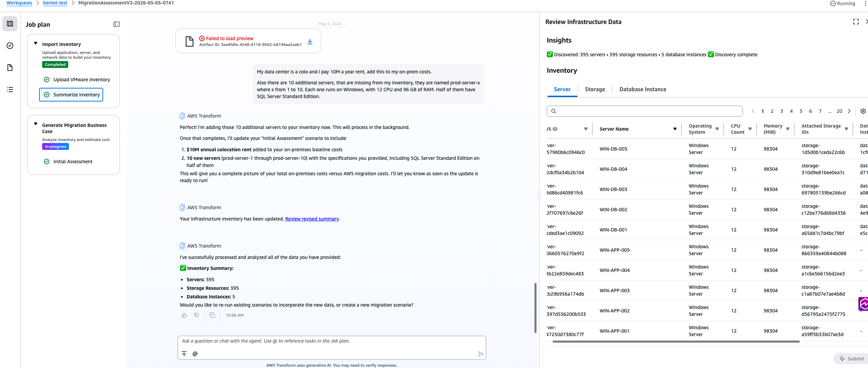Click the table horizontal scrollbar
Image resolution: width=868 pixels, height=368 pixels.
(676, 342)
